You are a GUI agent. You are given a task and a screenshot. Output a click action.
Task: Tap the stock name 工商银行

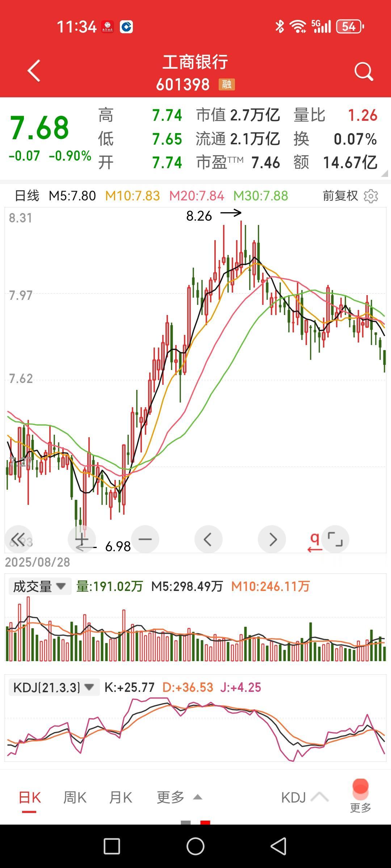tap(195, 62)
